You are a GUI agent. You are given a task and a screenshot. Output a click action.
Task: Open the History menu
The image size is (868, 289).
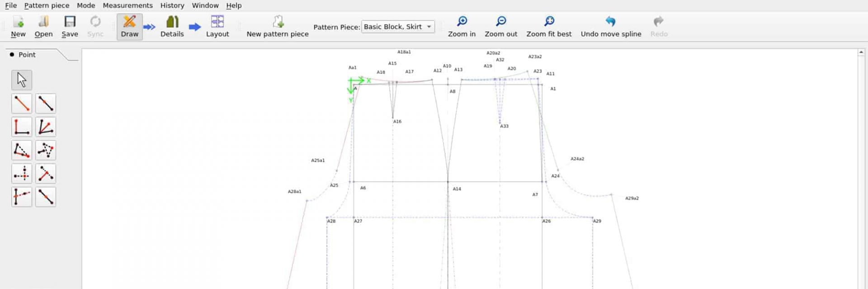point(172,5)
